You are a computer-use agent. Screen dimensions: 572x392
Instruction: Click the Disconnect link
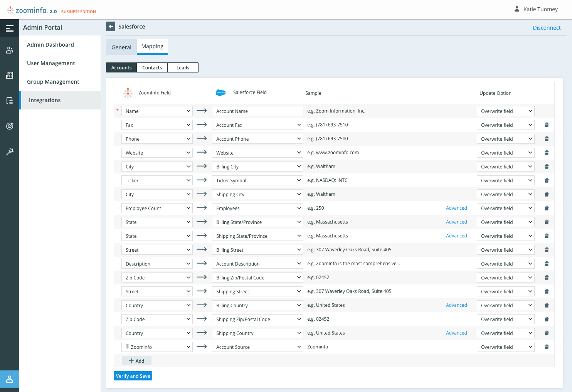click(547, 28)
